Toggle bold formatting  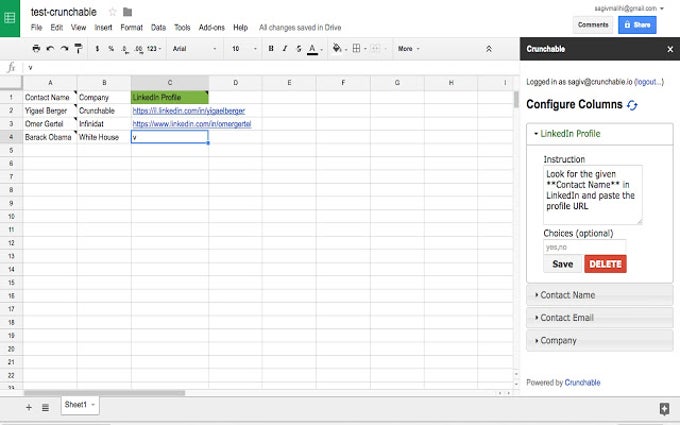[x=271, y=49]
